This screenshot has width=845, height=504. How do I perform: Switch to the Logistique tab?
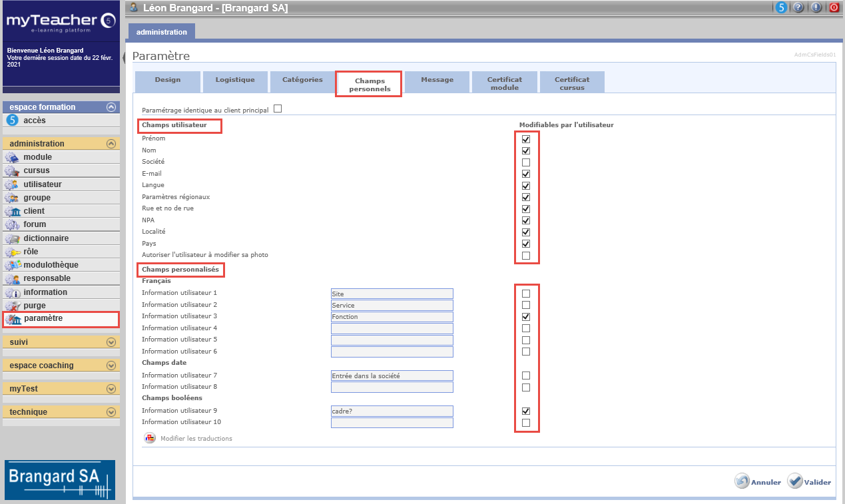click(235, 80)
